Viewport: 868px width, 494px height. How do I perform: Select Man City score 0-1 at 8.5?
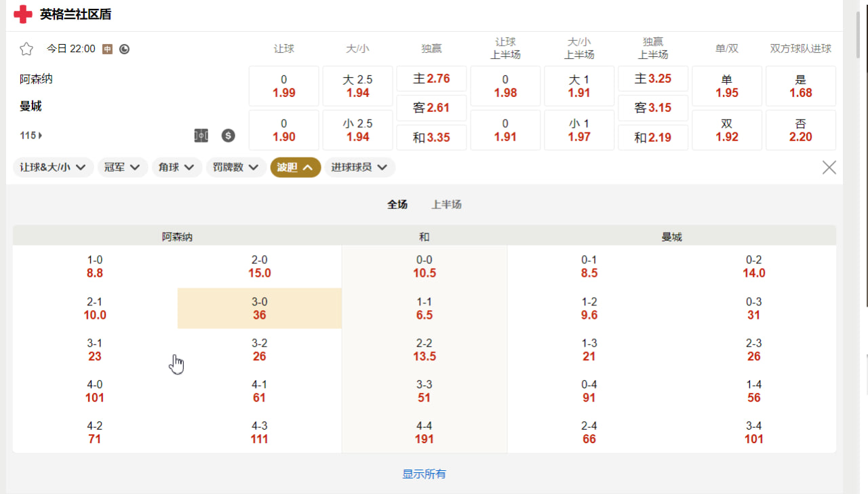point(589,267)
